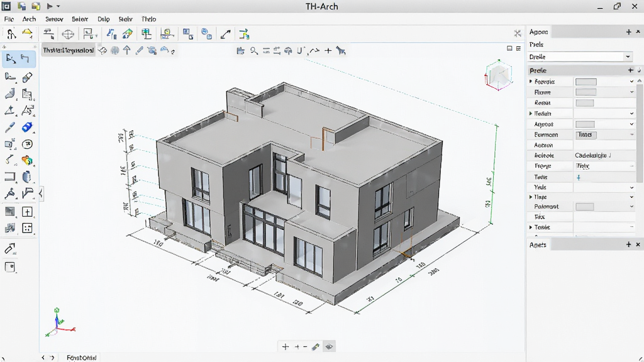Click the crossed-tools icon beside the Aqooa panel
The height and width of the screenshot is (362, 644).
[x=518, y=33]
